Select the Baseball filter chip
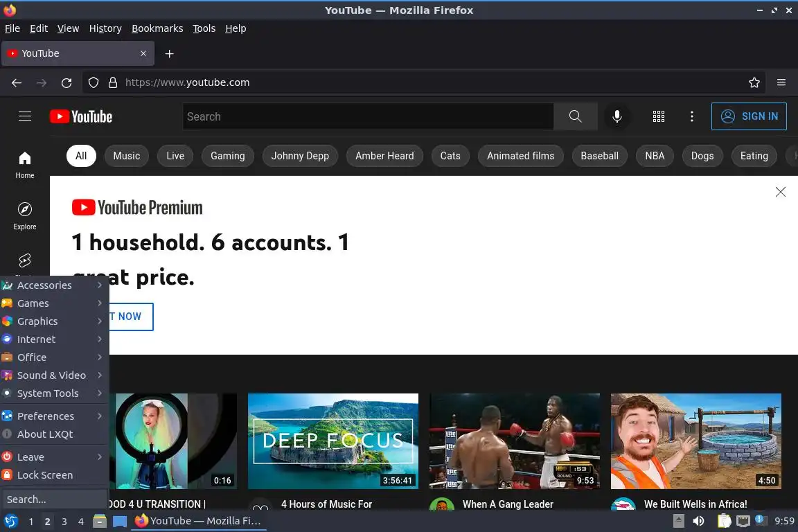798x532 pixels. tap(599, 156)
